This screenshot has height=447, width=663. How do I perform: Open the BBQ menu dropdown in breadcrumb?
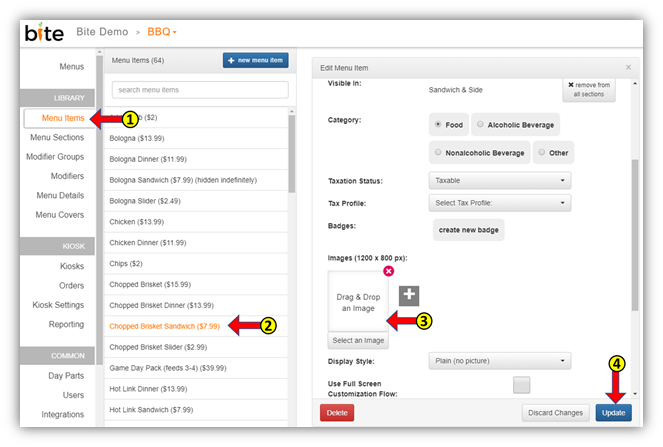click(162, 32)
